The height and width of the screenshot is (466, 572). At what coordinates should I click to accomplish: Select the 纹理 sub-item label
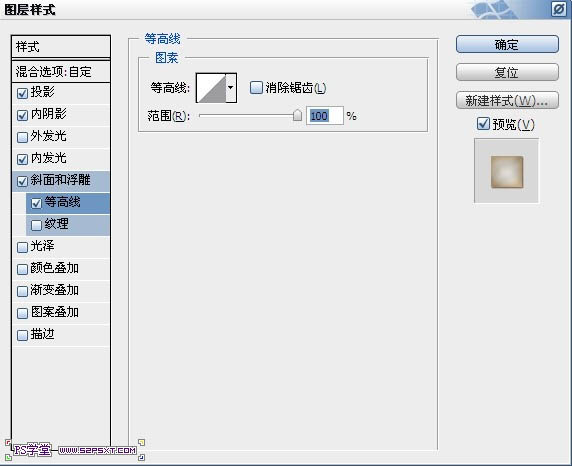pyautogui.click(x=56, y=224)
